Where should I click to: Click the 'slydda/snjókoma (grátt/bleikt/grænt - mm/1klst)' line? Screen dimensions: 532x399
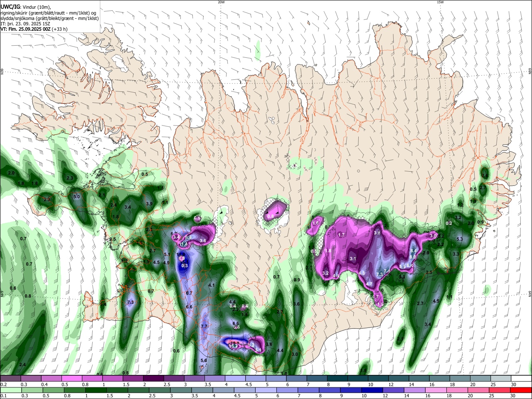(49, 18)
